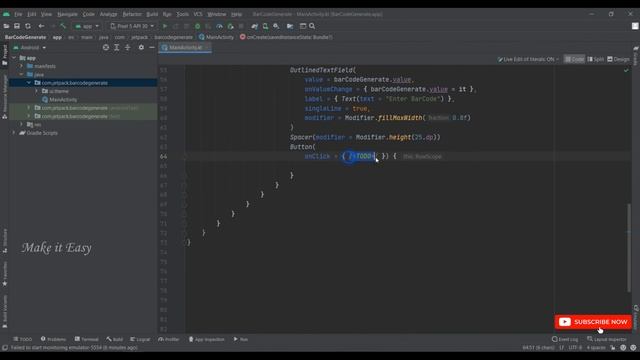Switch editor to Code view

[x=574, y=60]
